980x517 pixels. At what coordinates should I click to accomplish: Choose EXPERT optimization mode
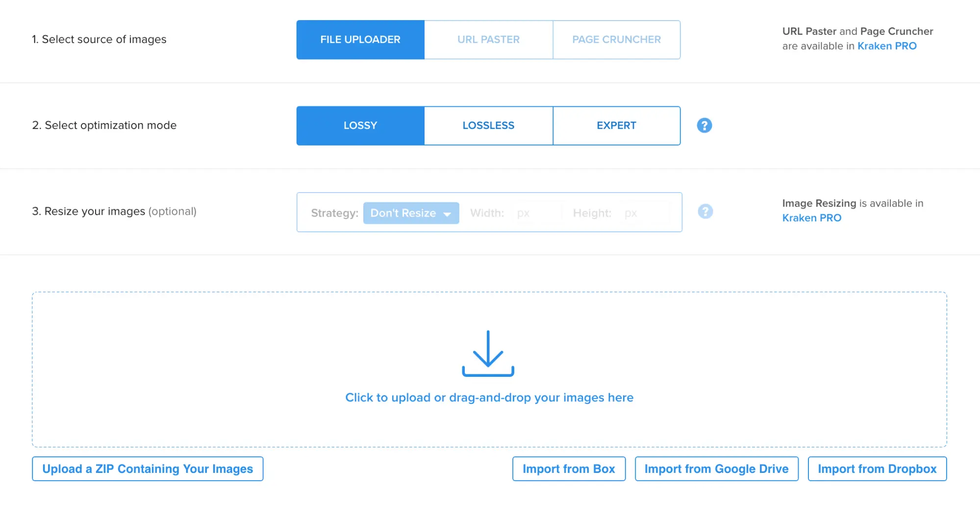[616, 125]
